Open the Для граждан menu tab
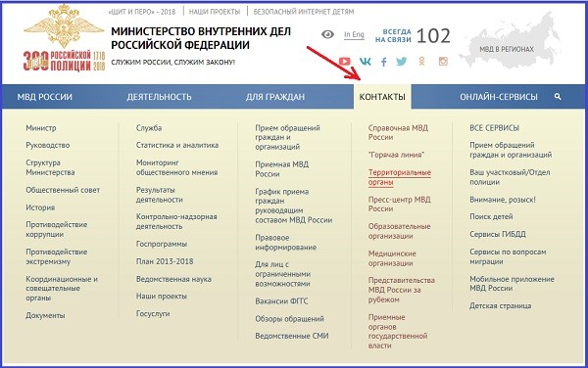 (275, 97)
